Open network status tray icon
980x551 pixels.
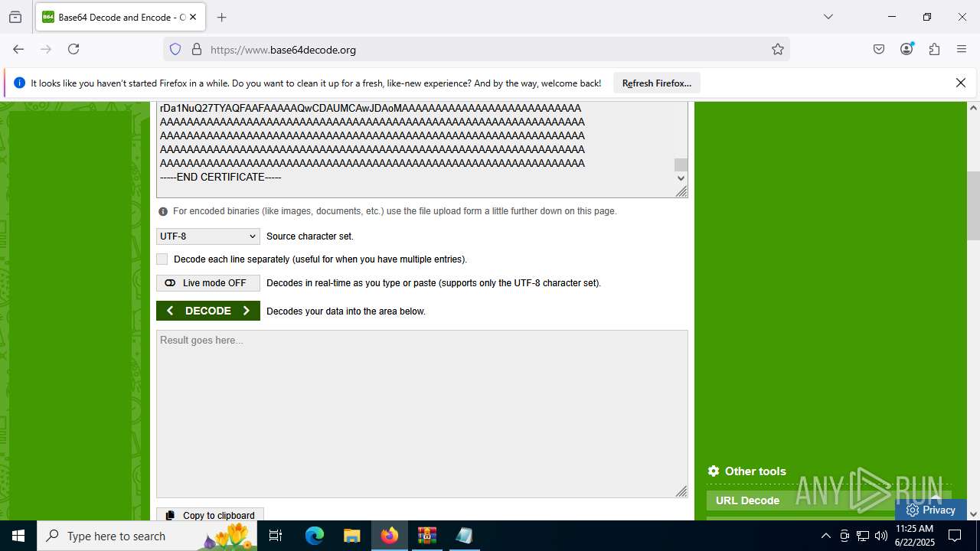point(863,536)
